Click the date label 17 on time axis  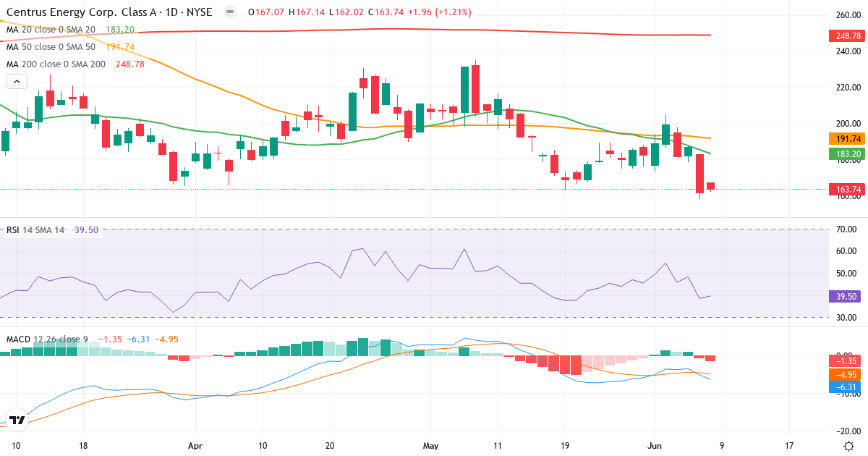[789, 446]
